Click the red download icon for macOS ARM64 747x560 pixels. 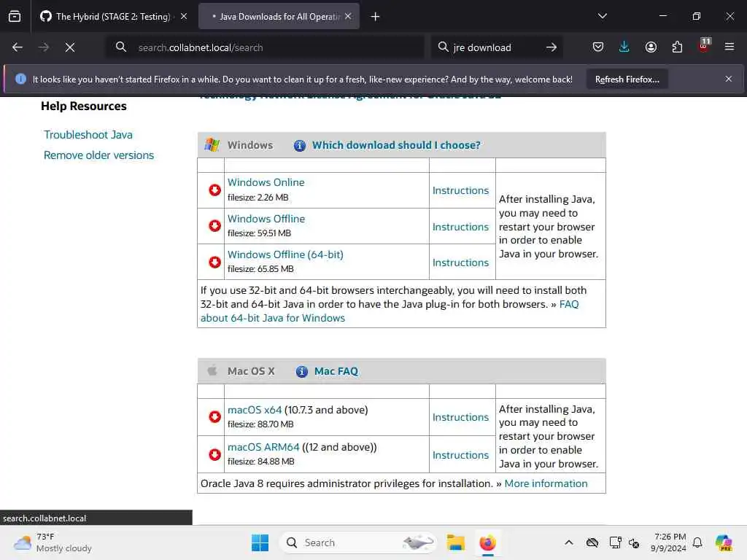pyautogui.click(x=215, y=454)
